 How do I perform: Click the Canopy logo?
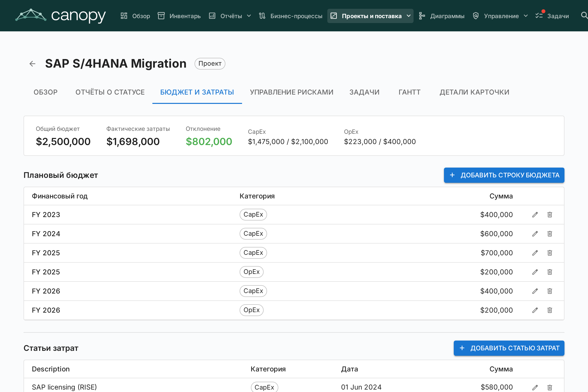61,16
